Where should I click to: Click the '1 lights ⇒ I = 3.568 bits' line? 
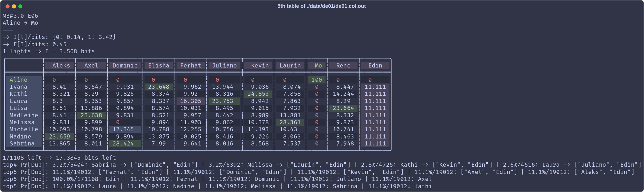(x=49, y=51)
